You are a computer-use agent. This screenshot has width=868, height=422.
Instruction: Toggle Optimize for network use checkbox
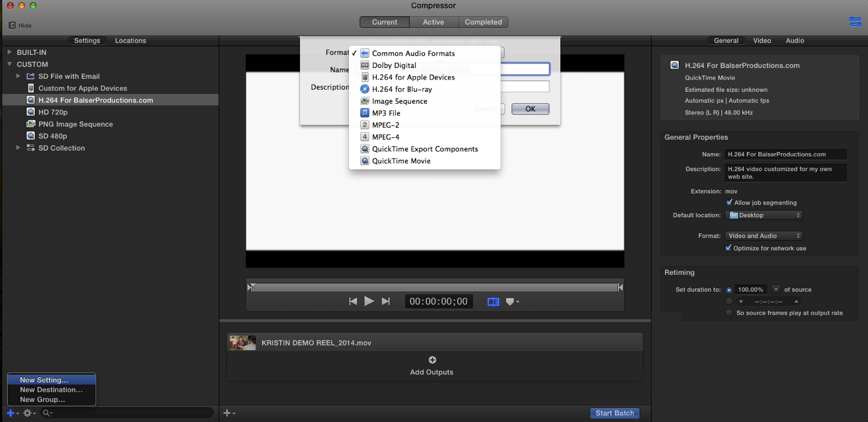click(729, 248)
